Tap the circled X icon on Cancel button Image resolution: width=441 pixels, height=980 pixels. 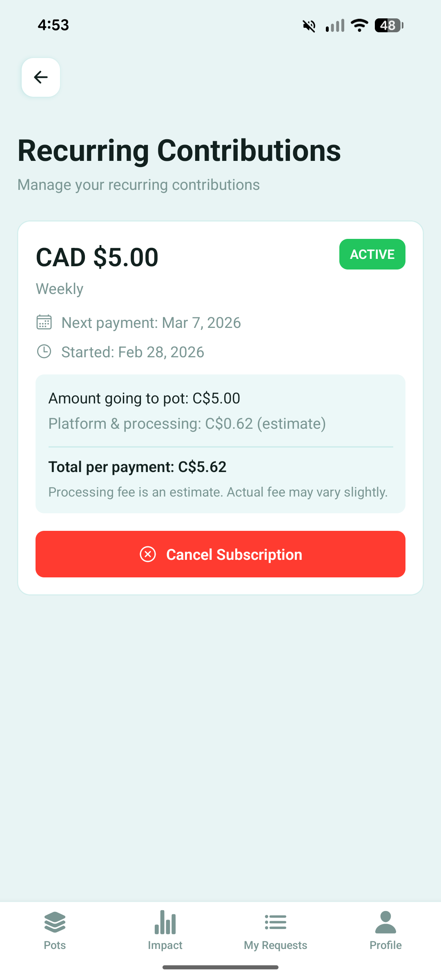coord(148,554)
